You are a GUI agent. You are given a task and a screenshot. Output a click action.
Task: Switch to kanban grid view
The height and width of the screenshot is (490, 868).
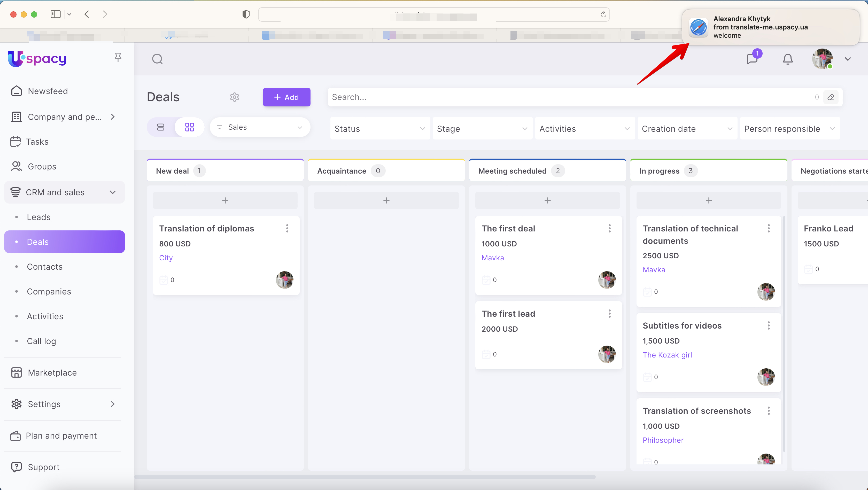coord(190,127)
